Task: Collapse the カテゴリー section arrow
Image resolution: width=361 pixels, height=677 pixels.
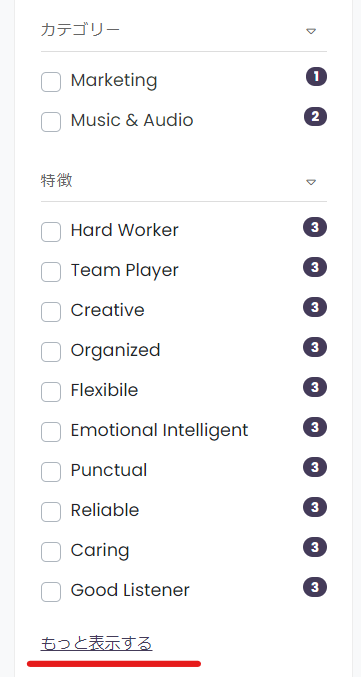Action: pos(311,31)
